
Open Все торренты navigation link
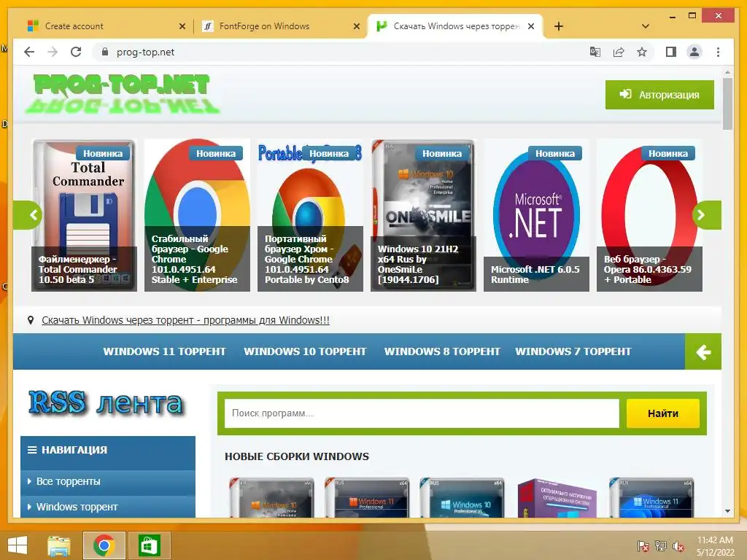tap(108, 481)
